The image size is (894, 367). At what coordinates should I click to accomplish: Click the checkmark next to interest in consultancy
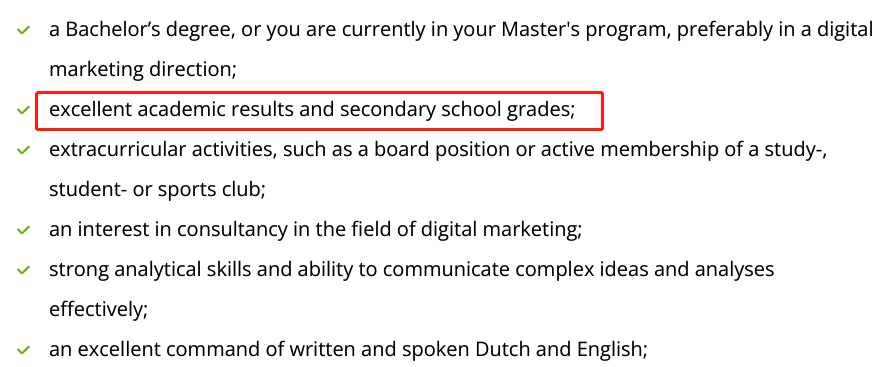coord(23,230)
